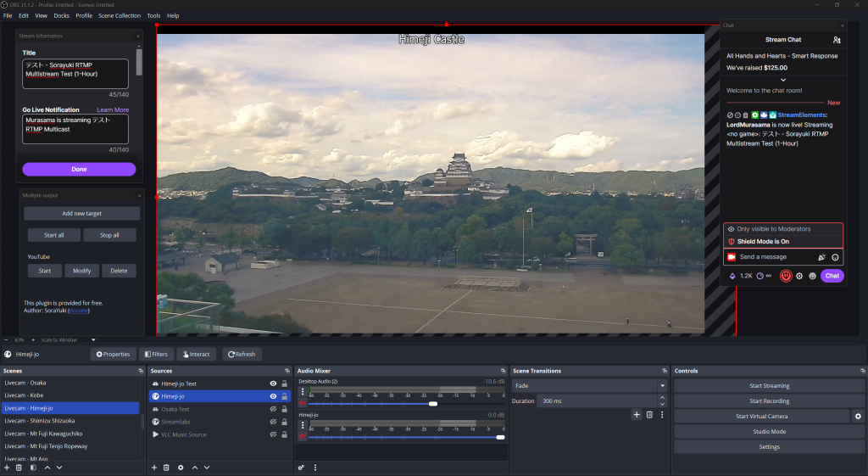Expand the charity banner chevron in chat
Image resolution: width=868 pixels, height=476 pixels.
tap(782, 80)
